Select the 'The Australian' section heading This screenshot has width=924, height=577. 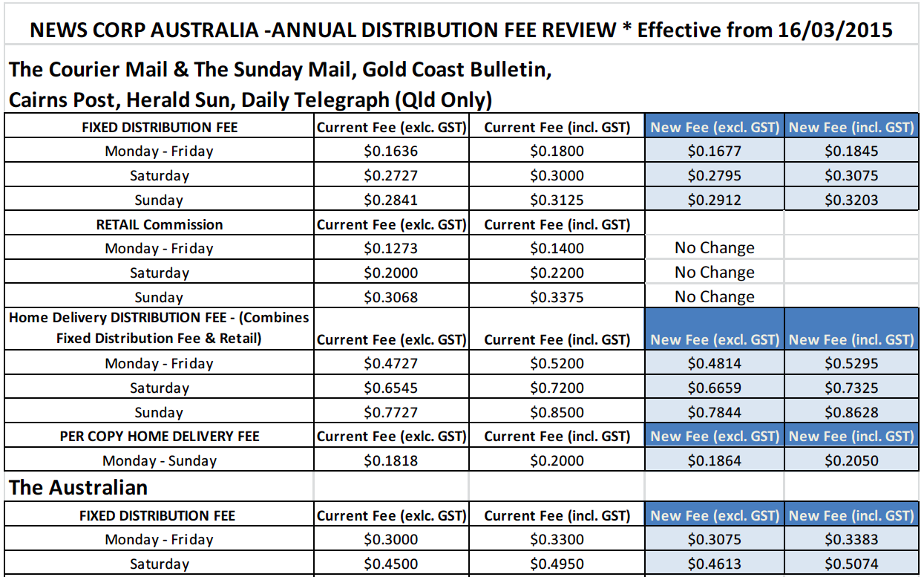pos(78,487)
